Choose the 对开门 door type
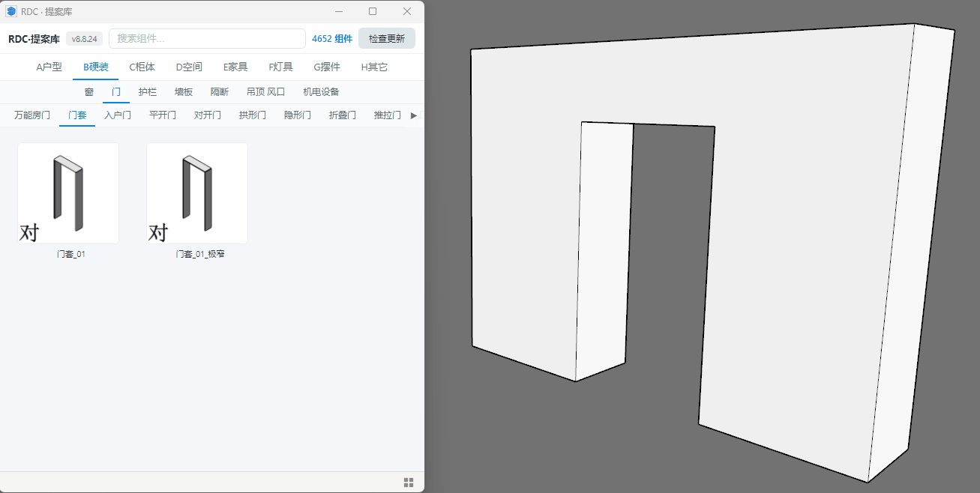This screenshot has width=980, height=493. coord(208,115)
